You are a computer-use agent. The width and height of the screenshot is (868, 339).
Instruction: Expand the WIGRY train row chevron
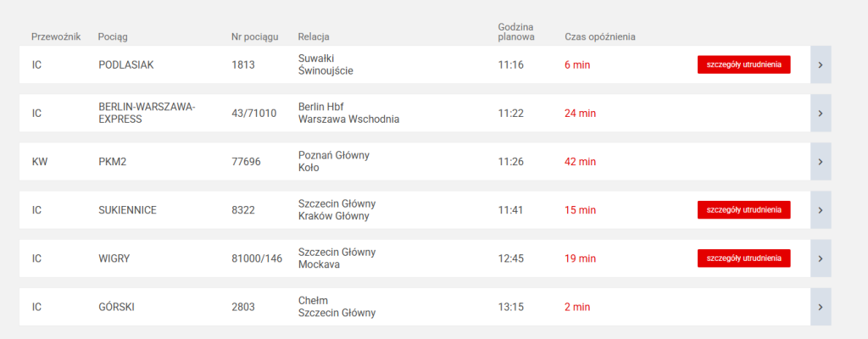point(821,258)
